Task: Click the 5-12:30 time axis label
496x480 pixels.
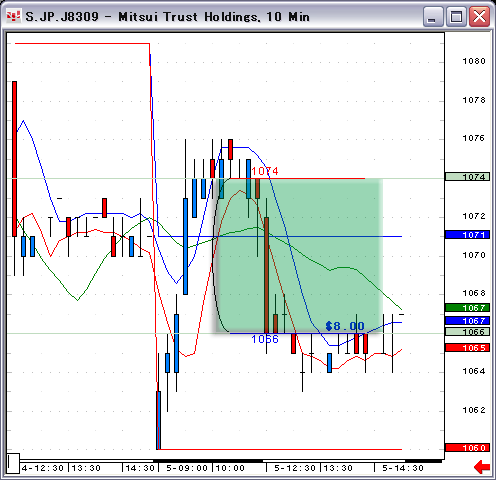Action: pyautogui.click(x=295, y=468)
